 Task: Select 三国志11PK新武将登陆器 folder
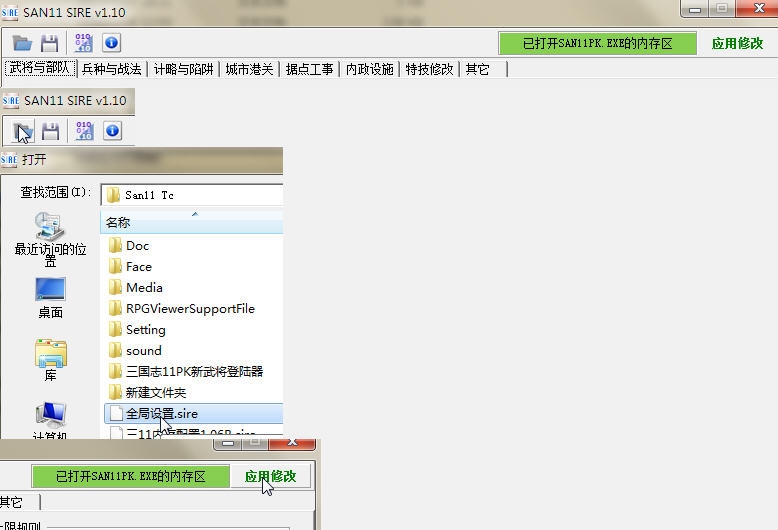coord(186,371)
